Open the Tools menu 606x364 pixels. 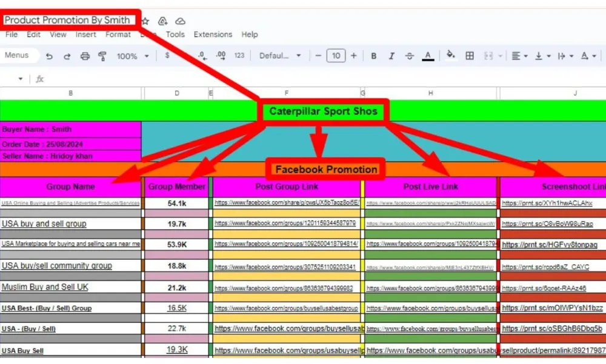[x=175, y=35]
